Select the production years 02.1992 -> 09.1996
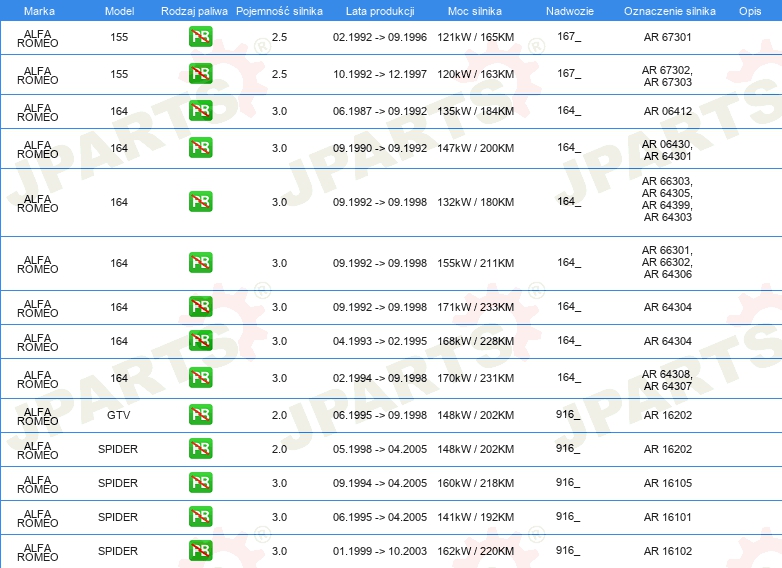The height and width of the screenshot is (568, 782). coord(380,37)
